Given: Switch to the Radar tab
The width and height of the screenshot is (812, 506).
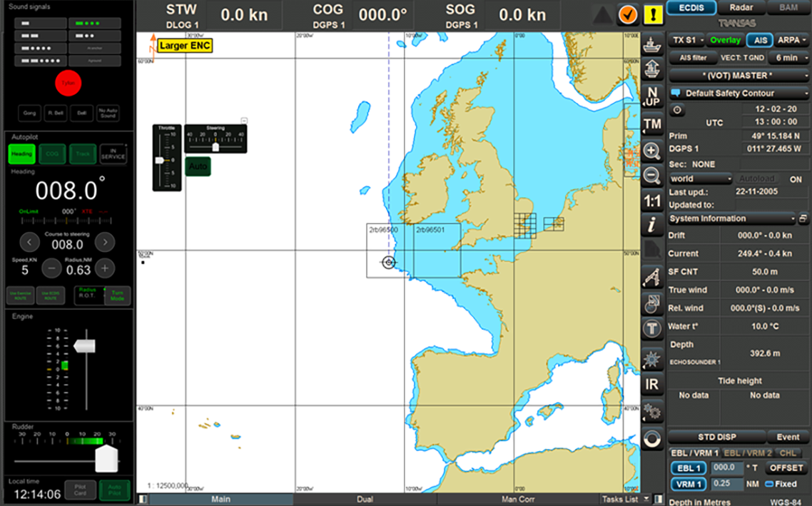Looking at the screenshot, I should [740, 8].
